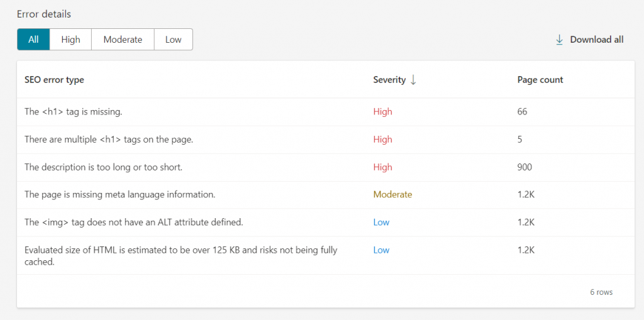Select the All severity filter
The height and width of the screenshot is (320, 644).
click(33, 40)
